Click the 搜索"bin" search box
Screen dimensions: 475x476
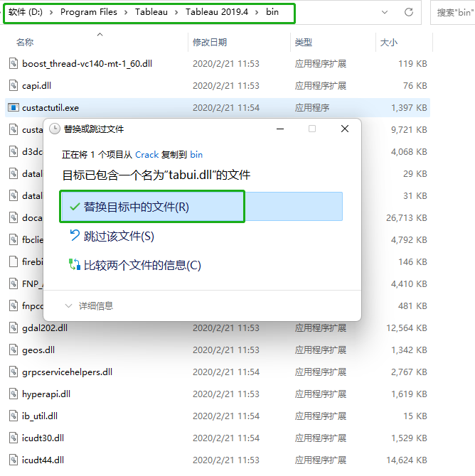pos(454,13)
